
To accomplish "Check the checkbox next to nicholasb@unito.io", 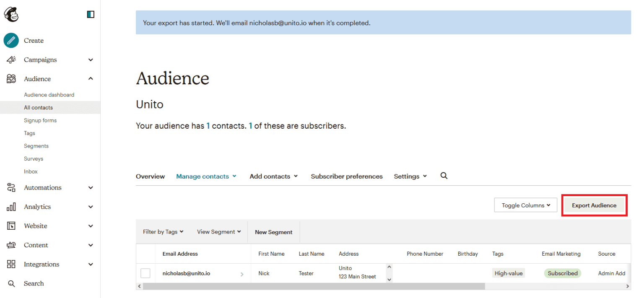I will 145,273.
